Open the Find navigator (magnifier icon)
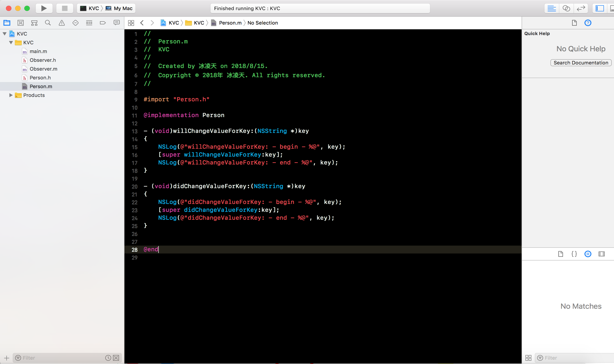Screen dimensions: 614x364 coord(48,23)
